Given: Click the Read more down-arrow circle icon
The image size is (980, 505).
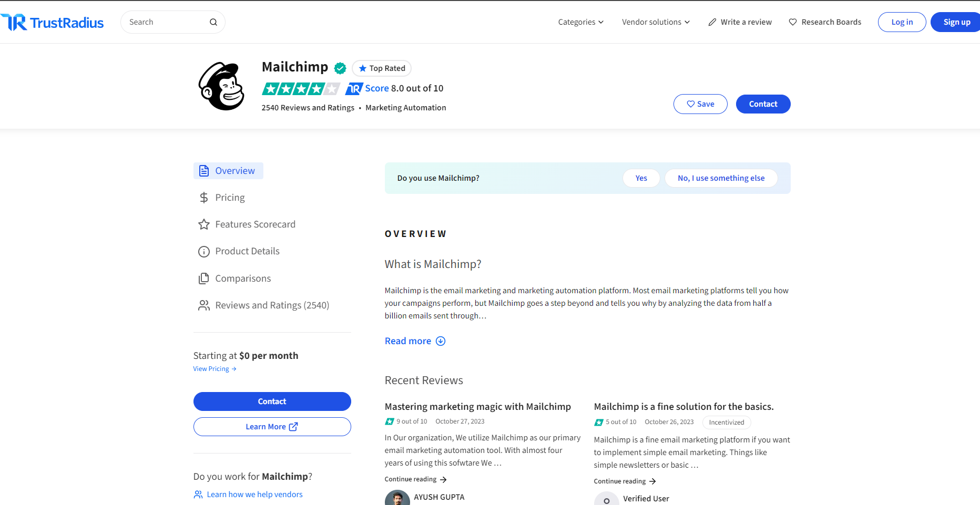Looking at the screenshot, I should click(441, 341).
